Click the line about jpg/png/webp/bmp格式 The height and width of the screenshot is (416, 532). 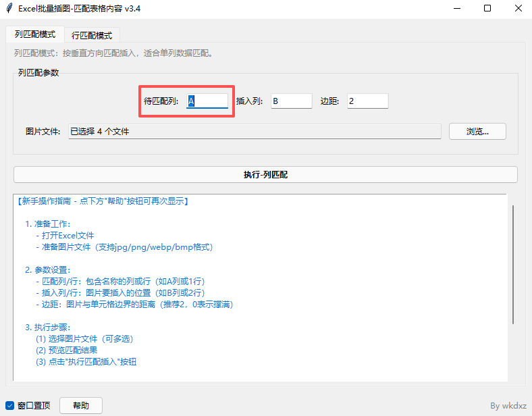point(124,247)
